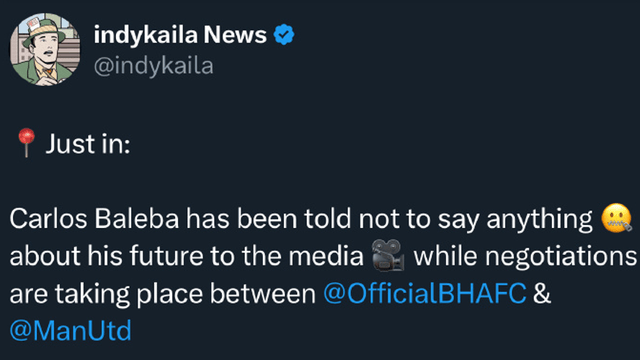Open the indykaila News profile avatar

(45, 49)
